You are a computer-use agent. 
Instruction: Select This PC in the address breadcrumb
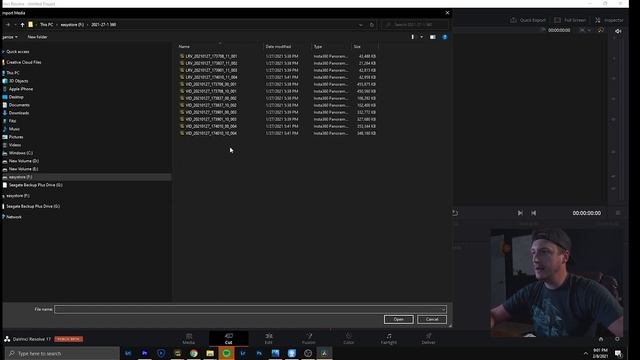[x=47, y=24]
